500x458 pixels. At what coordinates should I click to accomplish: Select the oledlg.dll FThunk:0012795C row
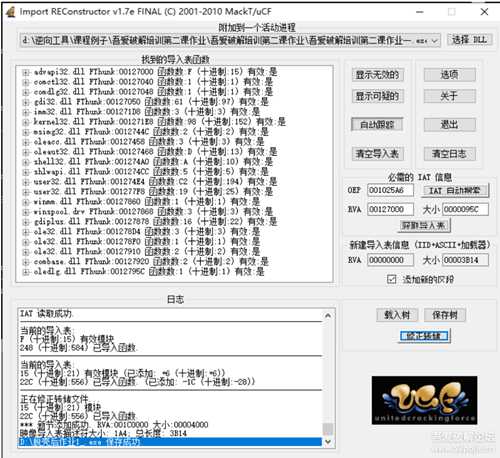click(x=149, y=272)
